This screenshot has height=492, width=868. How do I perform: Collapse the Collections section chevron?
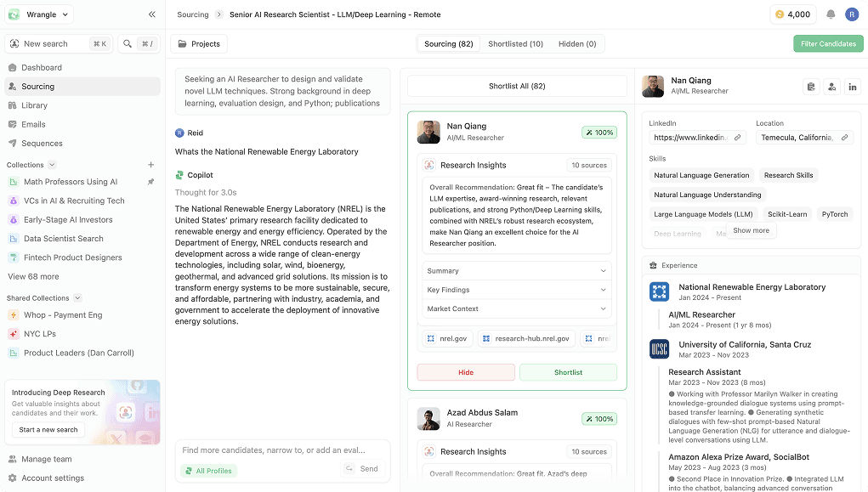pyautogui.click(x=52, y=165)
